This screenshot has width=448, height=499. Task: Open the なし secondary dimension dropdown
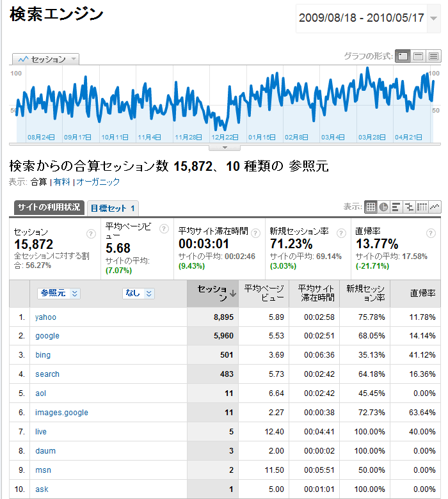[x=138, y=293]
